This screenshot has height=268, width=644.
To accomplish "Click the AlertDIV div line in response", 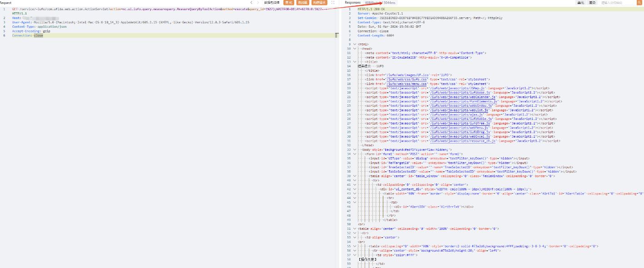I will 434,207.
